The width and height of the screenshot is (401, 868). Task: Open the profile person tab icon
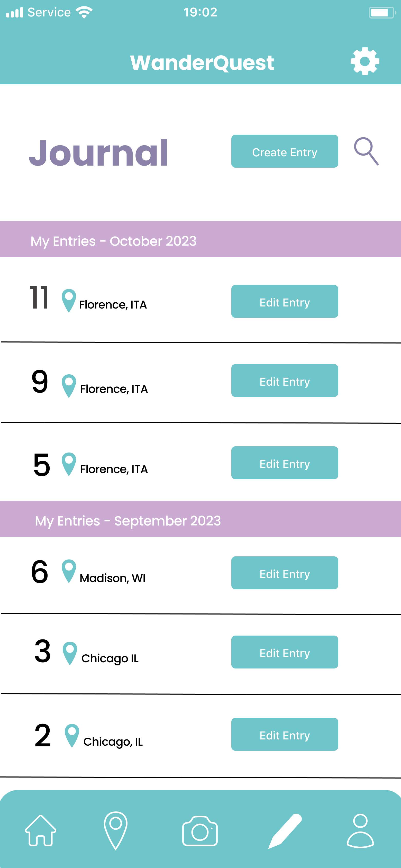360,831
